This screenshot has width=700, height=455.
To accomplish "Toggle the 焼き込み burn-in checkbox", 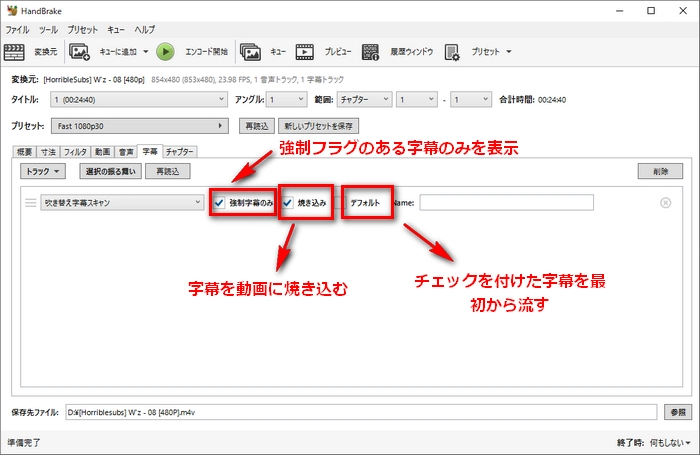I will tap(288, 203).
